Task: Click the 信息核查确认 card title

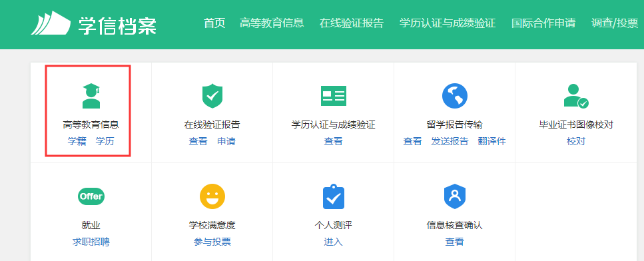Action: click(455, 225)
